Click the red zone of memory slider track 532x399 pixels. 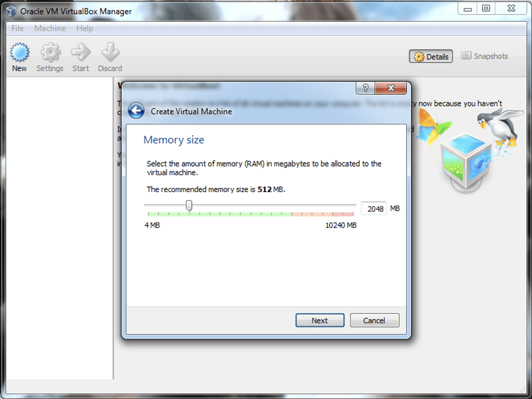(x=322, y=214)
